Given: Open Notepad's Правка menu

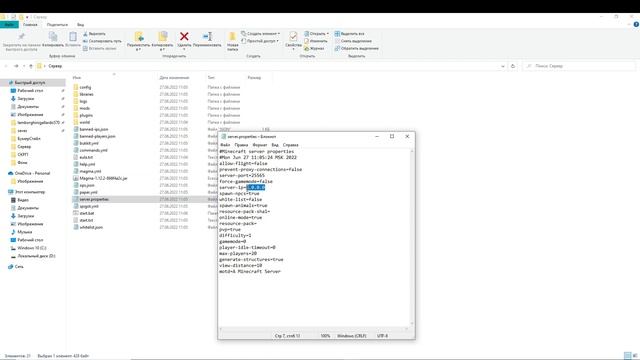Looking at the screenshot, I should 241,145.
